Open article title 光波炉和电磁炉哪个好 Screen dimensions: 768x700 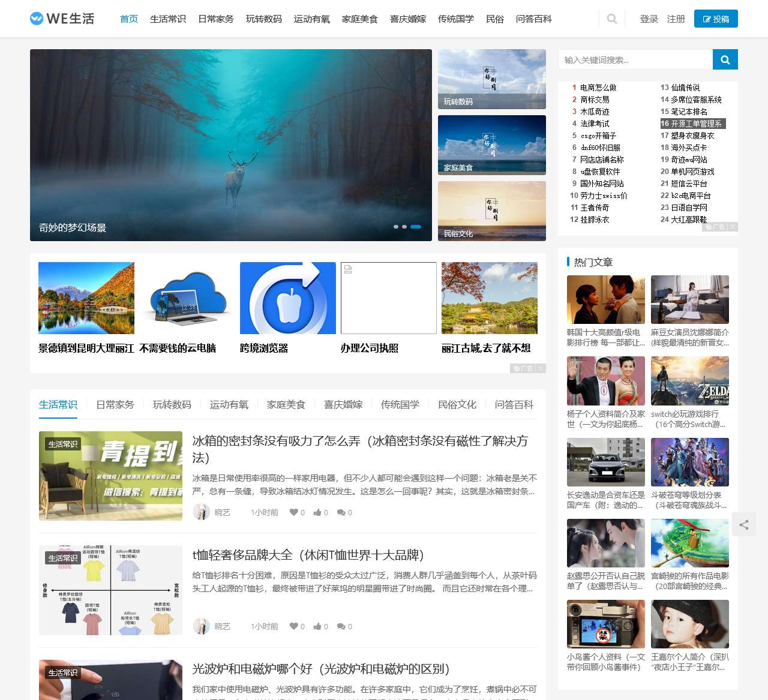[321, 669]
